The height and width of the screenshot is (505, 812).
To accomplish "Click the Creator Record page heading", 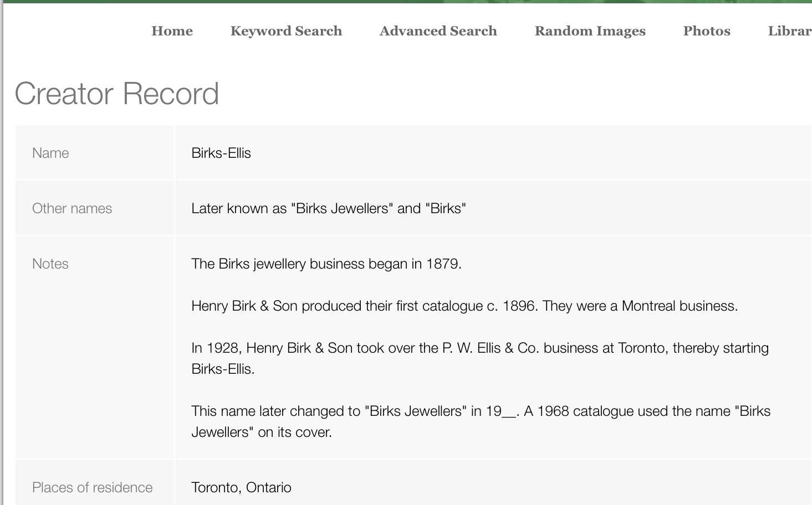I will click(117, 93).
